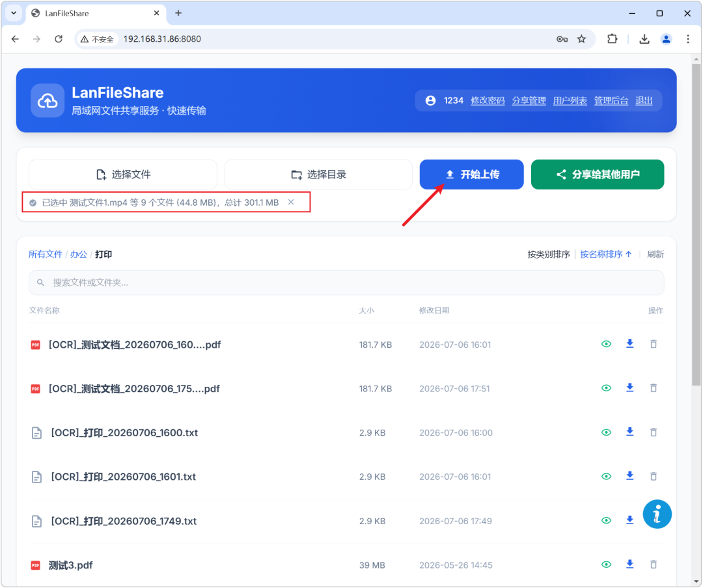703x588 pixels.
Task: Reload the page in the browser
Action: tap(59, 39)
